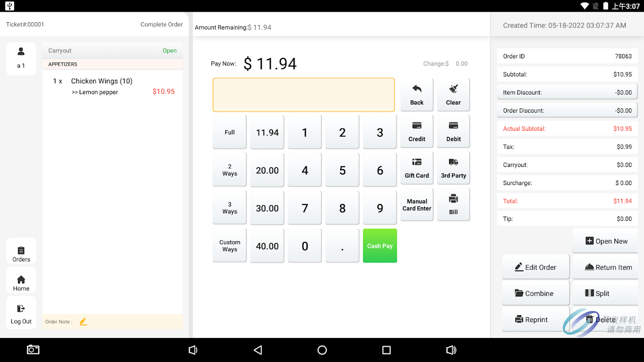This screenshot has height=362, width=644.
Task: Tap Ticket#:00001 label
Action: [x=25, y=24]
